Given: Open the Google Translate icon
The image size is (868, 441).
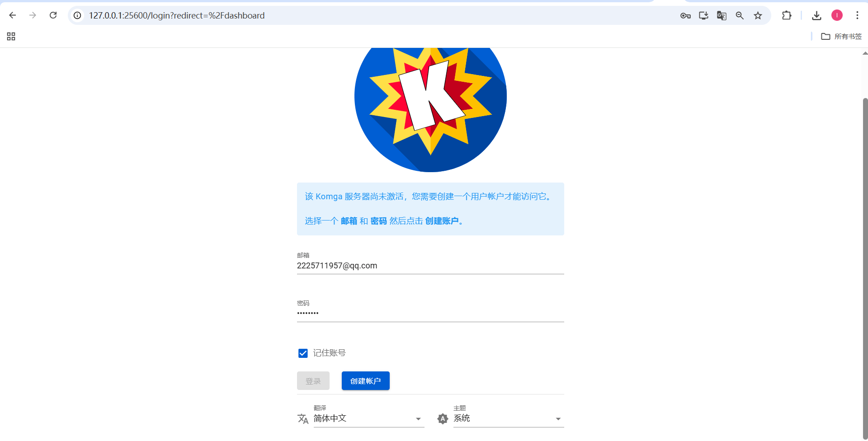Looking at the screenshot, I should (722, 15).
